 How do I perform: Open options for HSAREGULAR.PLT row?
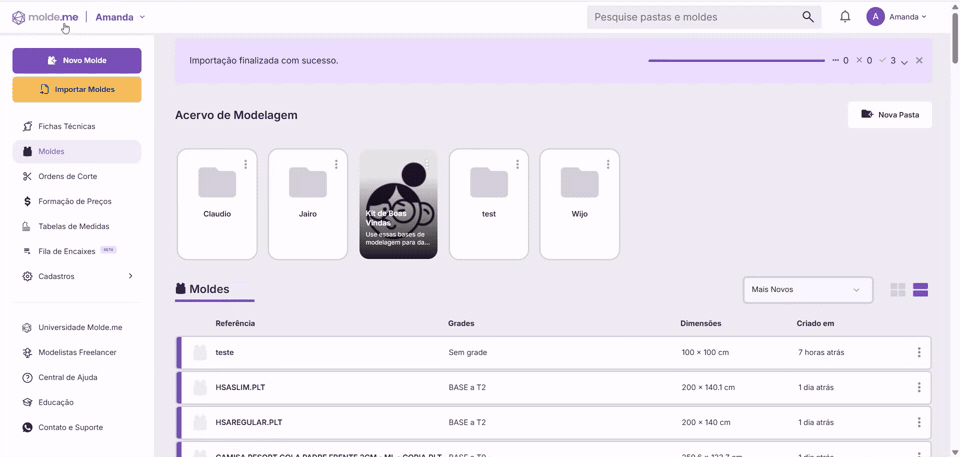918,422
